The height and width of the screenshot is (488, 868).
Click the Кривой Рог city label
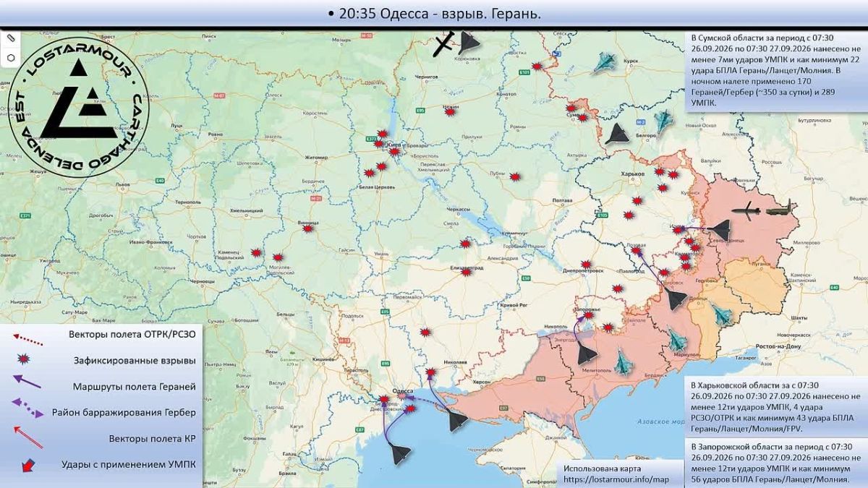point(513,307)
